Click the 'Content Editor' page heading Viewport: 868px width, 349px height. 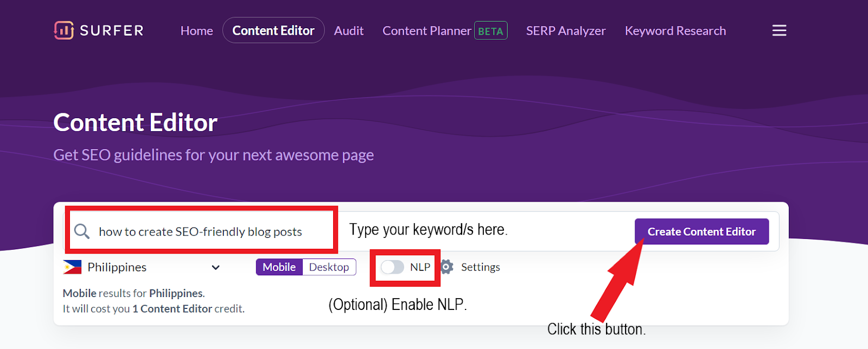(136, 122)
